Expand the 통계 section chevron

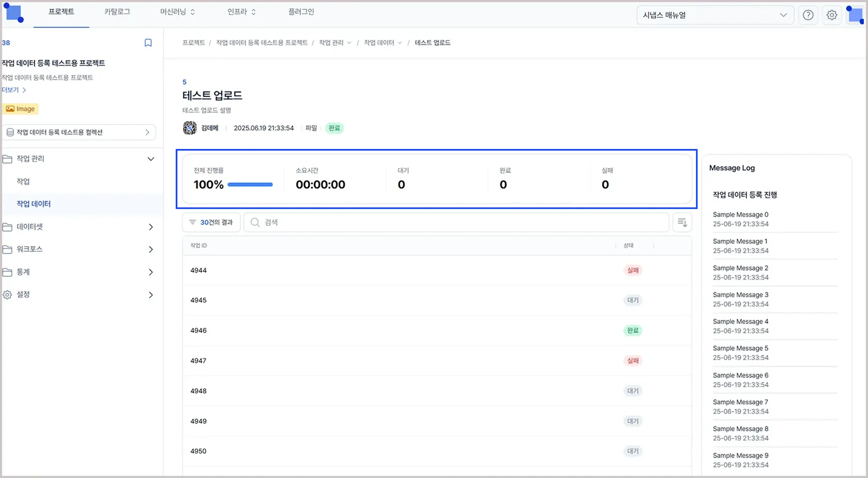click(151, 272)
